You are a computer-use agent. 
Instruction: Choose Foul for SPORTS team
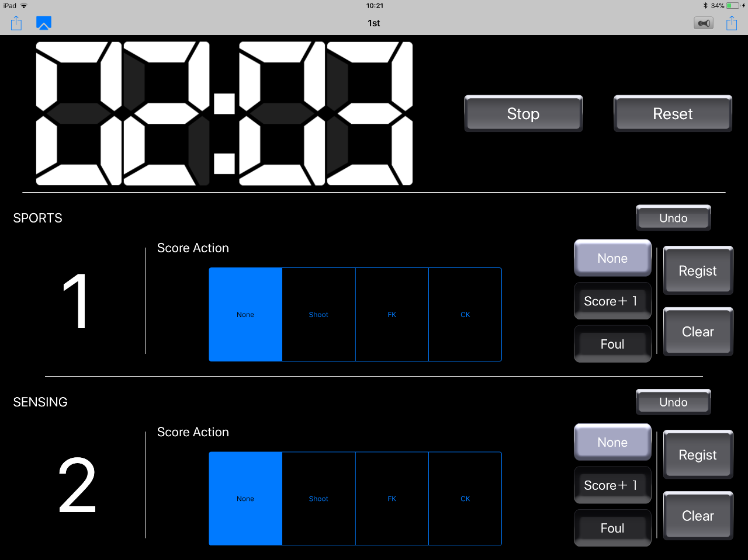coord(612,345)
